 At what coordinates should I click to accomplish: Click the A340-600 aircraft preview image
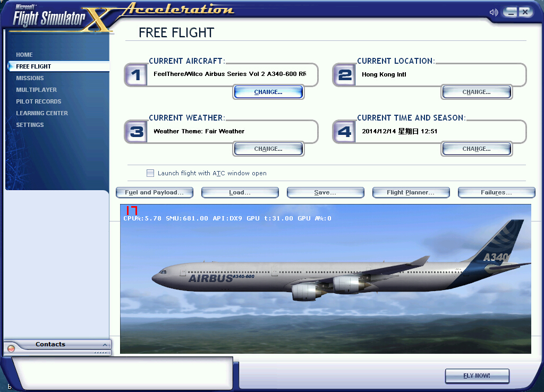326,279
